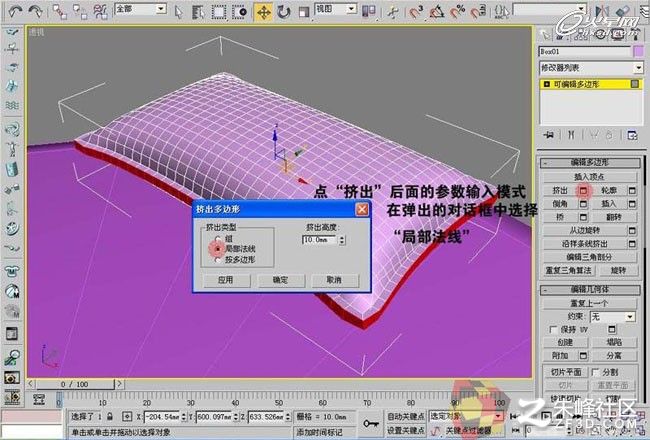Click the 取消 button in the dialog
650x440 pixels.
[334, 280]
